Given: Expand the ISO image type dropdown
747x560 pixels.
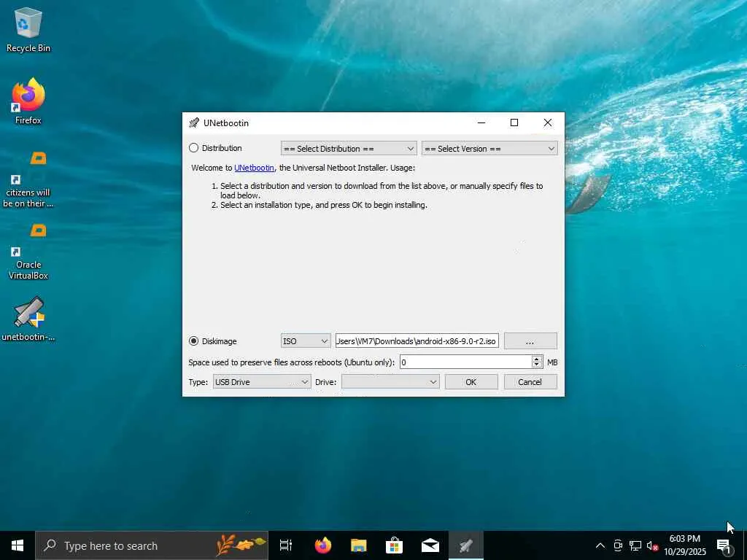Looking at the screenshot, I should (x=306, y=341).
